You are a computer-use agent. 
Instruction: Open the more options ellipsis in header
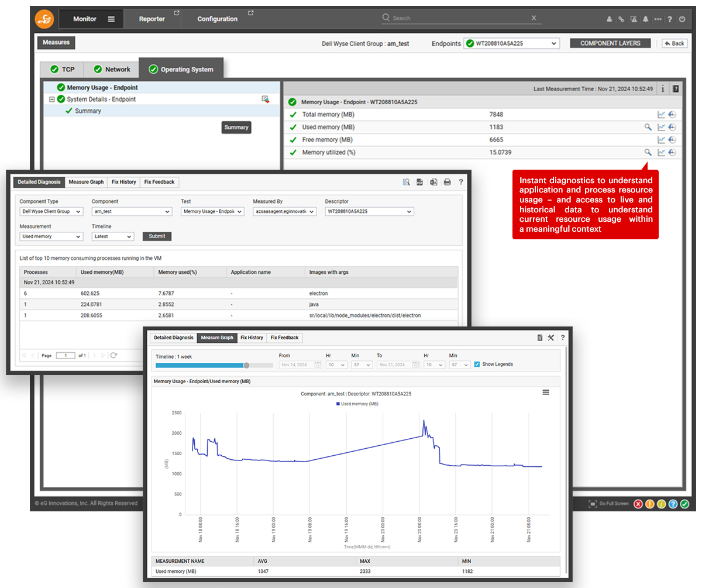(658, 19)
